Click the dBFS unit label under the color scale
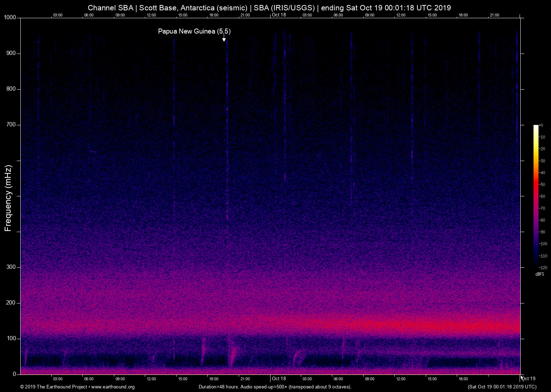 540,274
